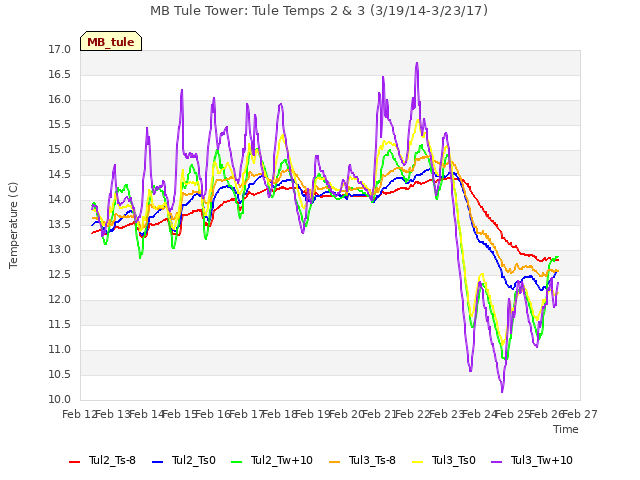Viewport: 640px width, 480px height.
Task: Click the purple minimum near 10.2 on Feb 25
Action: 502,392
